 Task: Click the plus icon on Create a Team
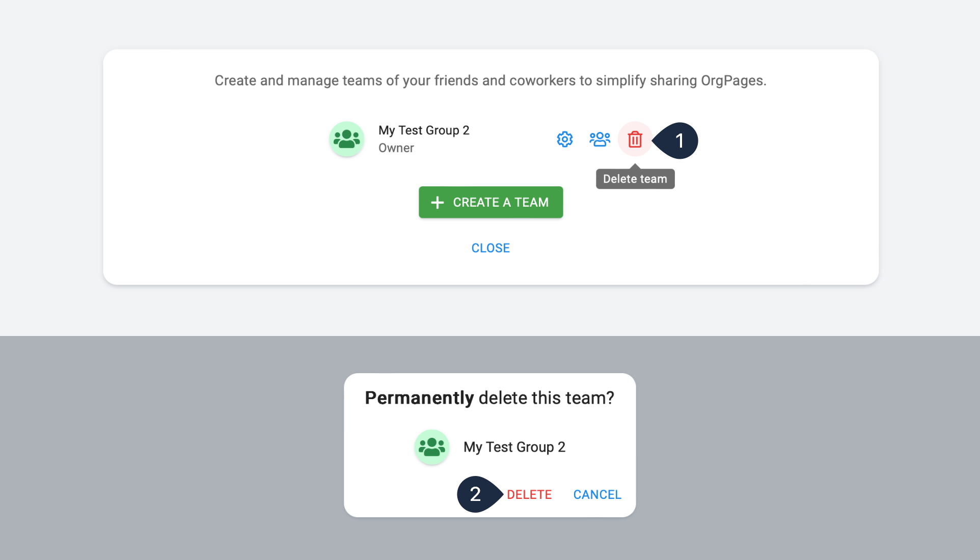pos(437,203)
